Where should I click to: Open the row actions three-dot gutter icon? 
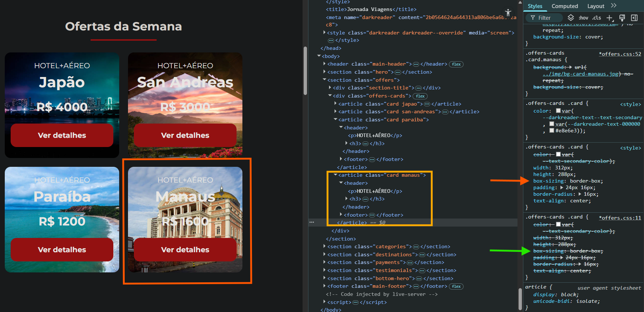312,222
